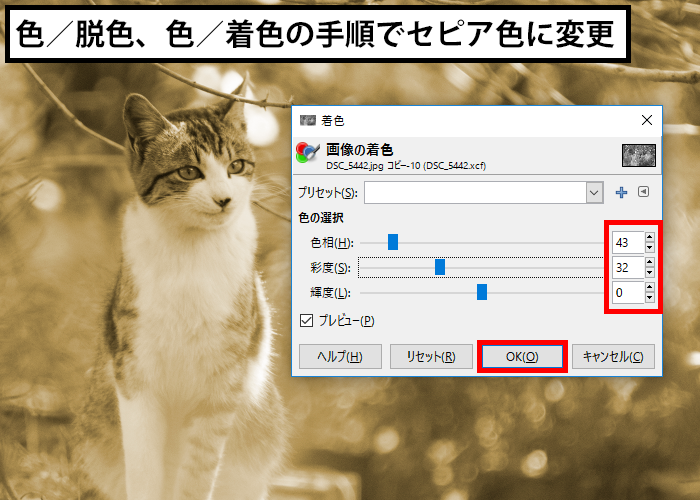Click the 色の選択 section label

[x=321, y=218]
